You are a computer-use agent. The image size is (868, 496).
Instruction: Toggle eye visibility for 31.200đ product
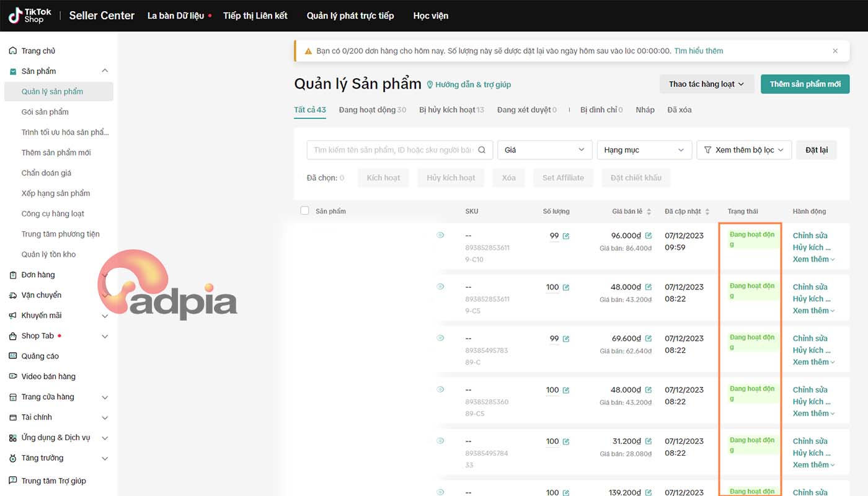tap(440, 441)
